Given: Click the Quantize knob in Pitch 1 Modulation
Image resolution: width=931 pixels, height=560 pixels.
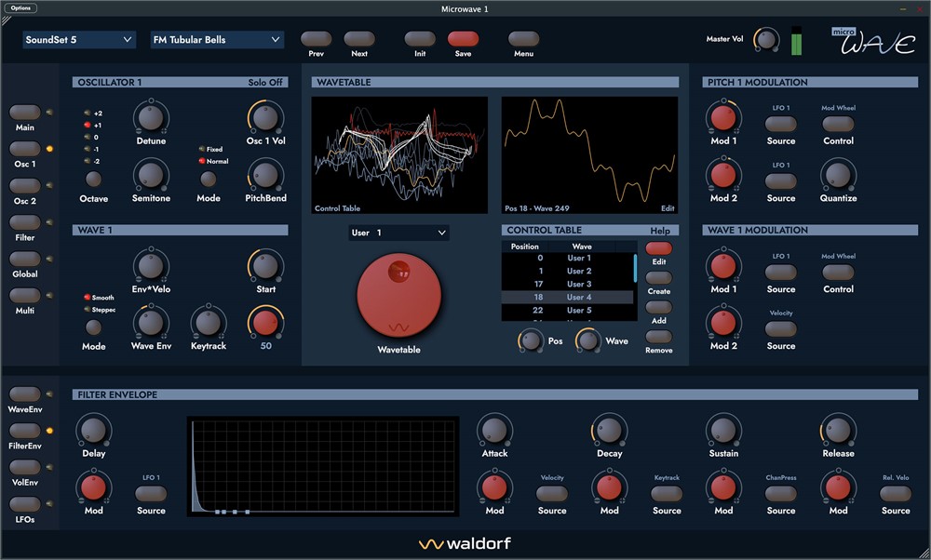Looking at the screenshot, I should click(x=838, y=174).
